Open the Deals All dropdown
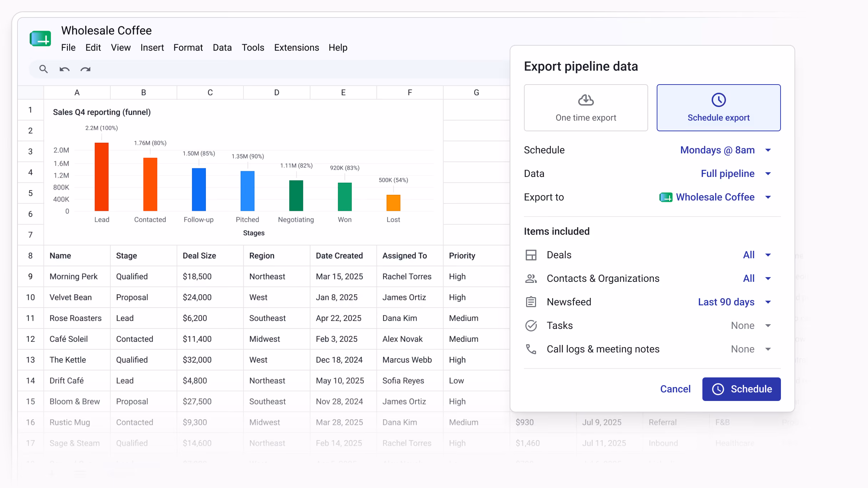Image resolution: width=868 pixels, height=488 pixels. point(757,255)
